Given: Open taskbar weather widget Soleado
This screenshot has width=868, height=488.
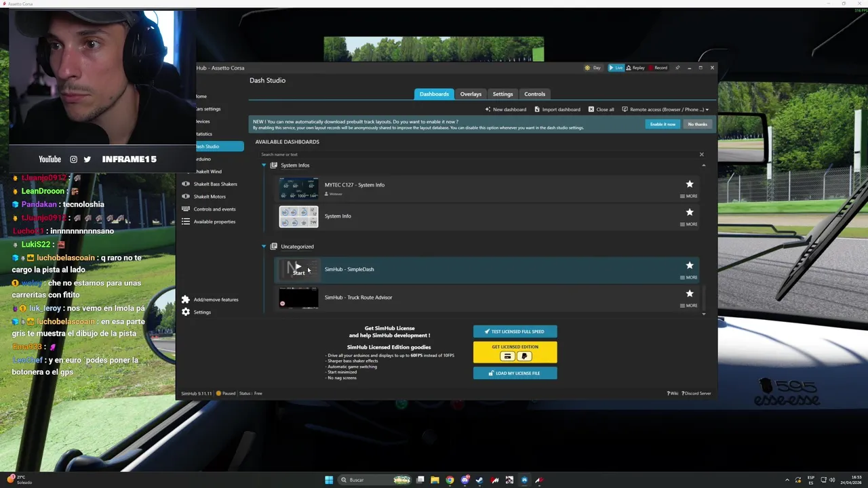Looking at the screenshot, I should click(x=19, y=480).
